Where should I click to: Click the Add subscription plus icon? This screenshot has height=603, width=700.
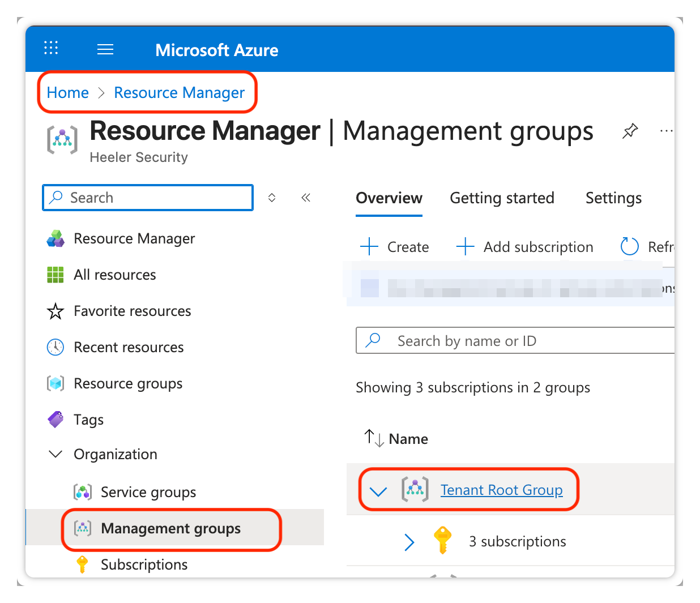point(465,247)
